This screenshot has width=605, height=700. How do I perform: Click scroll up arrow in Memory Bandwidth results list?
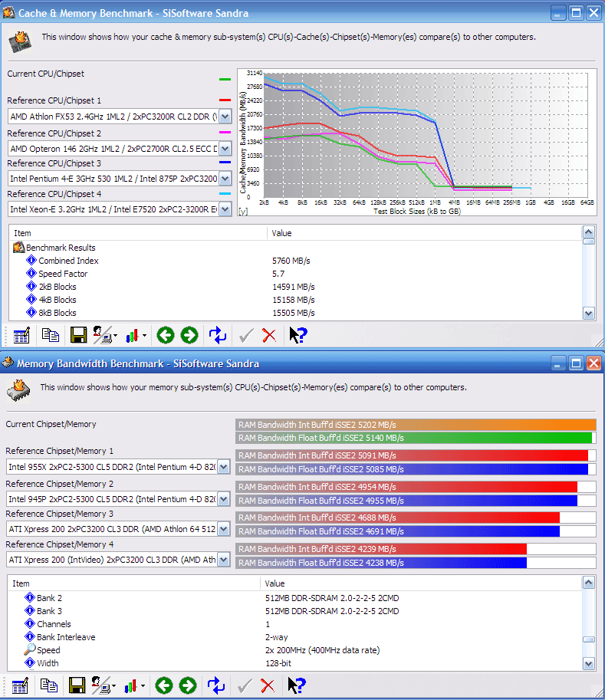coord(588,583)
